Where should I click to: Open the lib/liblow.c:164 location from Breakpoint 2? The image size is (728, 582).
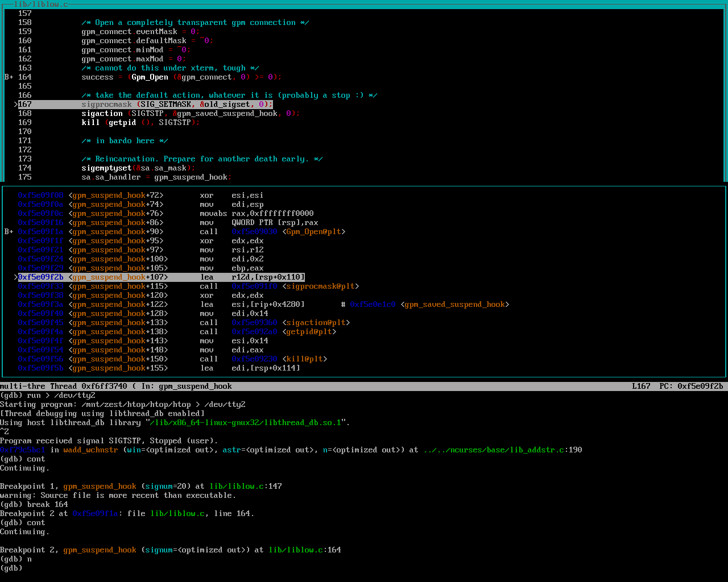(x=304, y=550)
